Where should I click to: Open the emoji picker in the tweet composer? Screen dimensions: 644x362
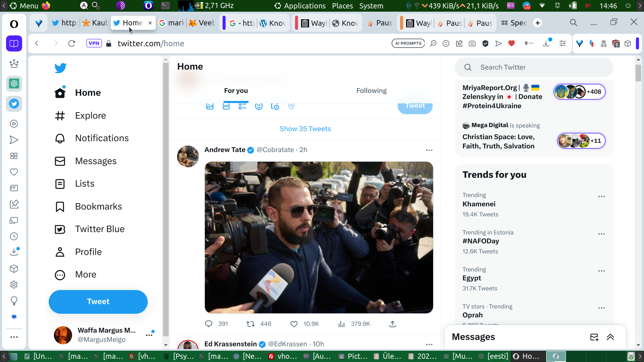tap(259, 106)
